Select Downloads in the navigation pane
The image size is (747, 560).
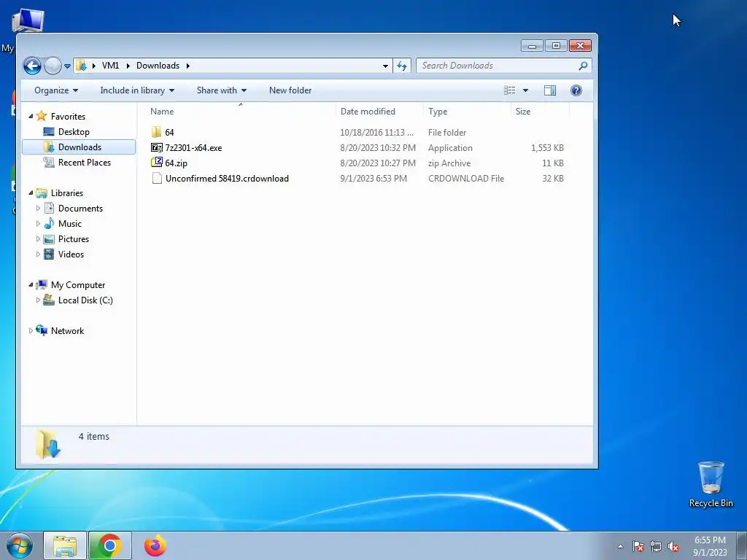pyautogui.click(x=79, y=147)
